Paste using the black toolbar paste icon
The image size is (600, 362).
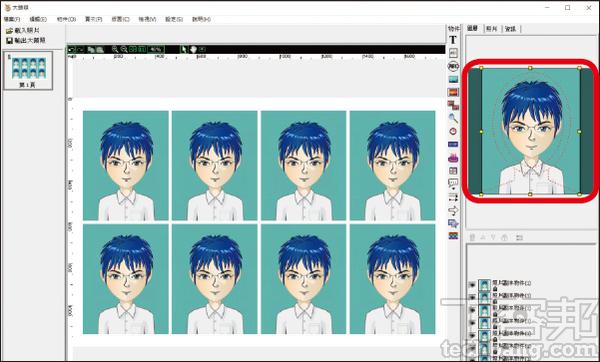(x=100, y=49)
